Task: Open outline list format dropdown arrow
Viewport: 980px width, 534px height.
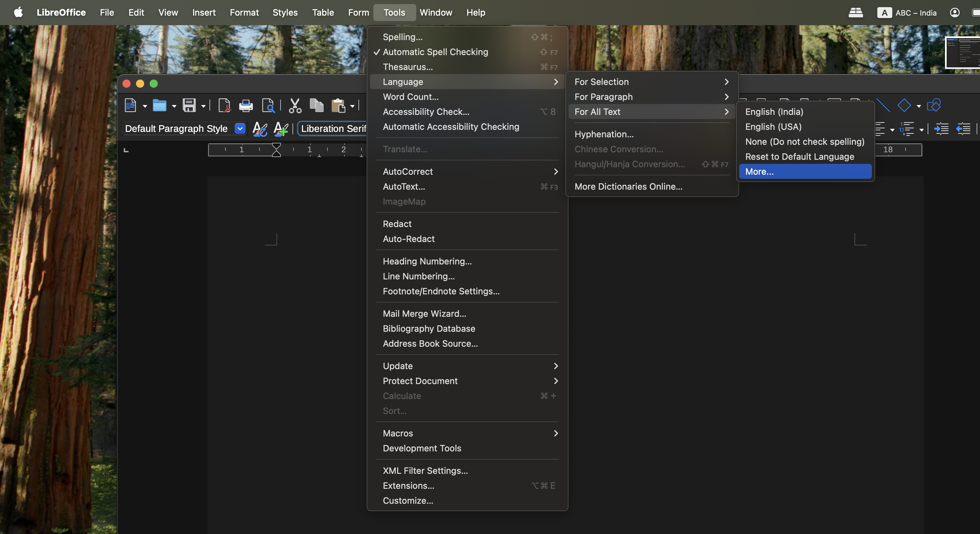Action: [922, 130]
